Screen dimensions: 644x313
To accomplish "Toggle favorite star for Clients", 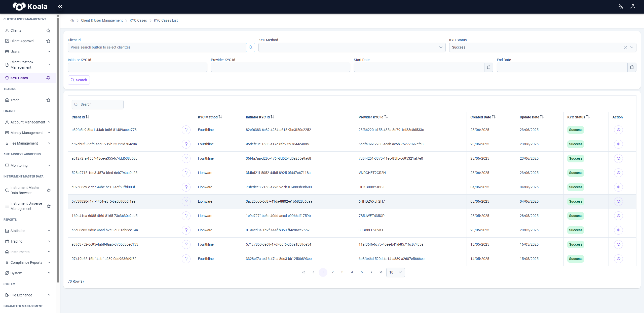I will [48, 30].
